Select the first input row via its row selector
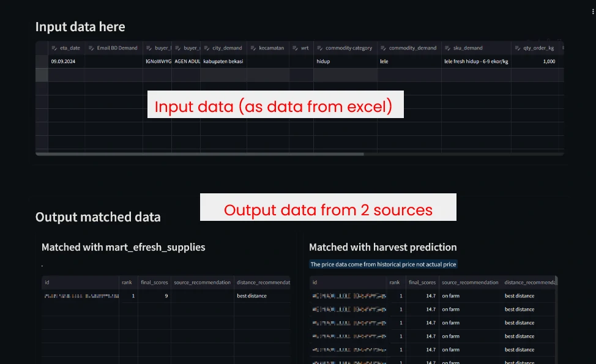596x364 pixels. coord(42,61)
